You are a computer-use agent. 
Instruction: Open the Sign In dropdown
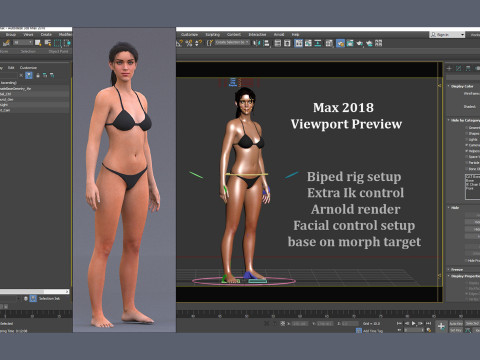click(x=447, y=35)
